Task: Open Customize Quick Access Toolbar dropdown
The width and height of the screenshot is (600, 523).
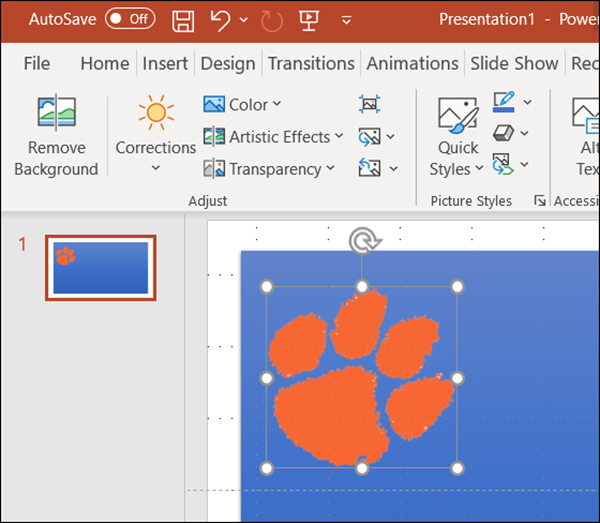Action: pos(346,21)
